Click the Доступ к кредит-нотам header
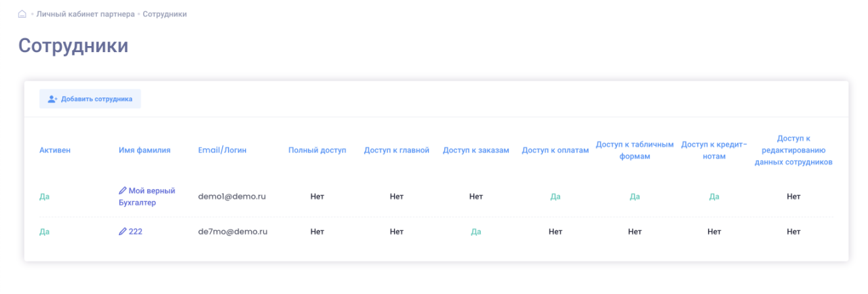 coord(713,150)
